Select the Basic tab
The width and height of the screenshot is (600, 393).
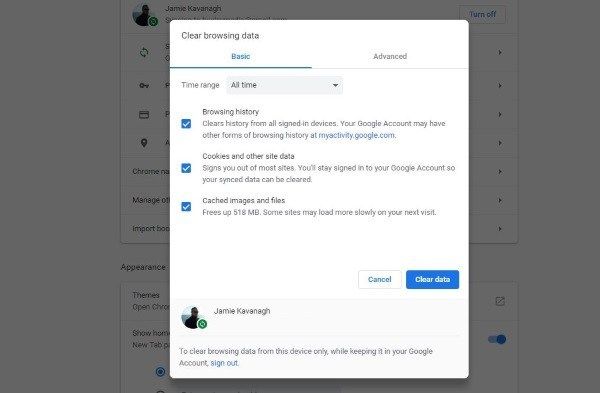(241, 56)
